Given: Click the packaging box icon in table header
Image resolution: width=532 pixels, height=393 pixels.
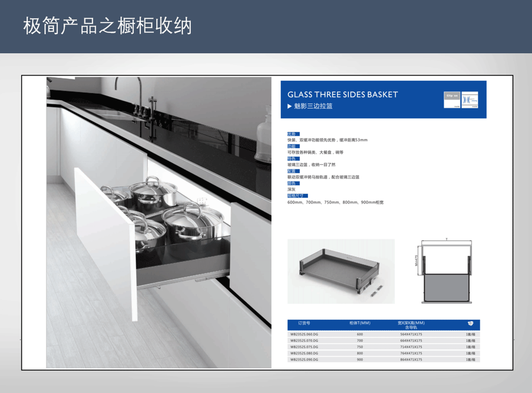Looking at the screenshot, I should tap(470, 323).
